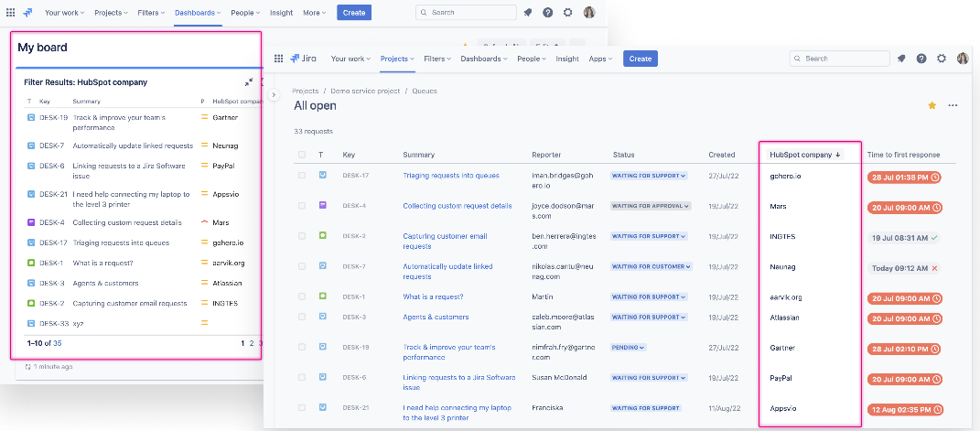Open notifications bell in back Dashboards window

pos(528,13)
